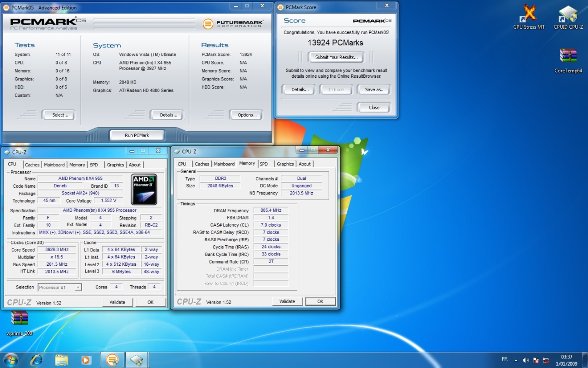Open Mainboard tab in CPU-Z timings window
The image size is (588, 368).
pos(224,164)
